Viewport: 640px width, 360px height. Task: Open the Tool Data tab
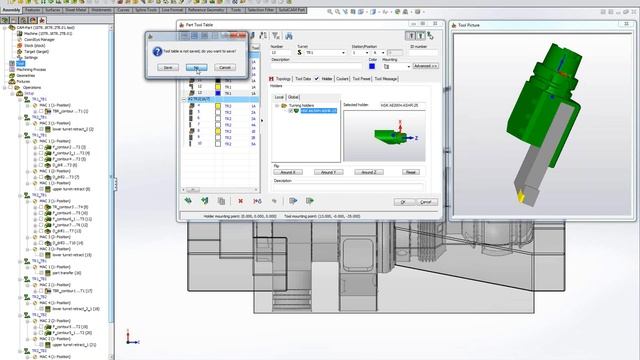[x=303, y=79]
